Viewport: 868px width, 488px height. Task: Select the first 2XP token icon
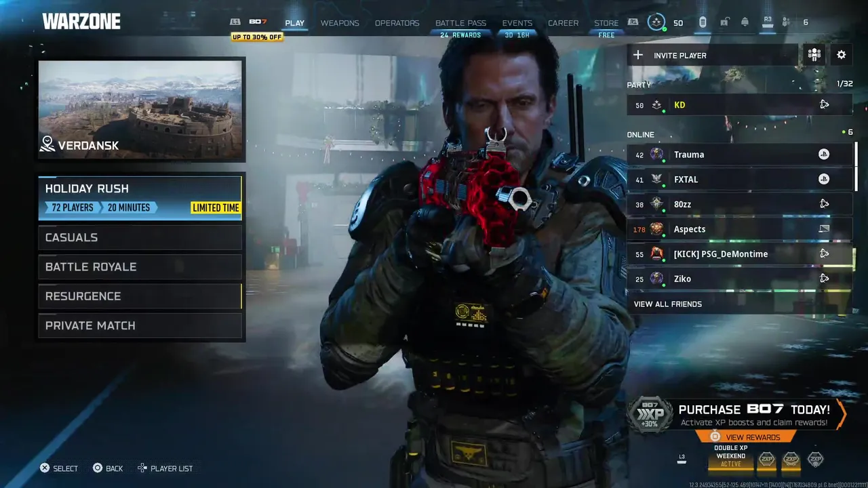766,460
